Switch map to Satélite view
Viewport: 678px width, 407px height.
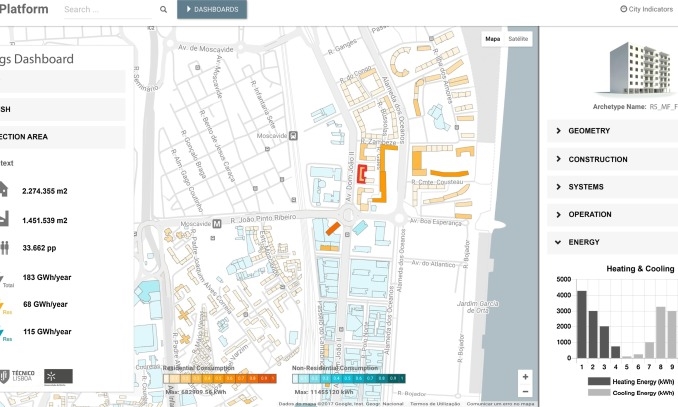point(518,39)
